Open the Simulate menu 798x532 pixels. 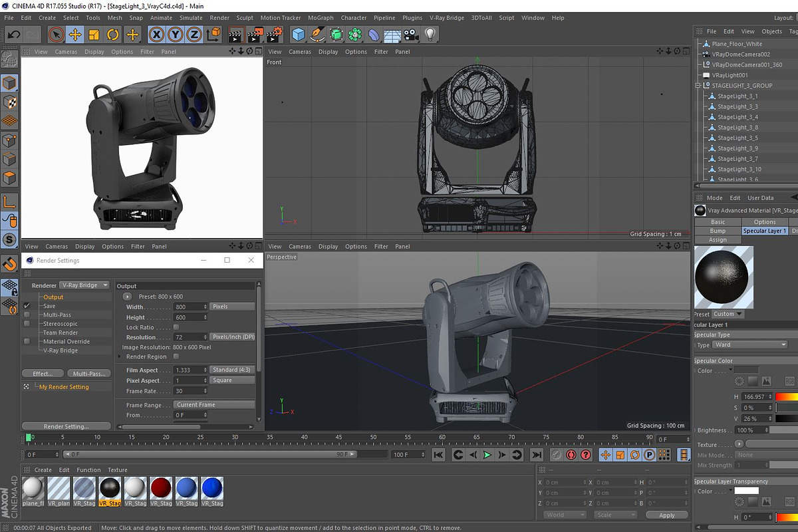(191, 18)
